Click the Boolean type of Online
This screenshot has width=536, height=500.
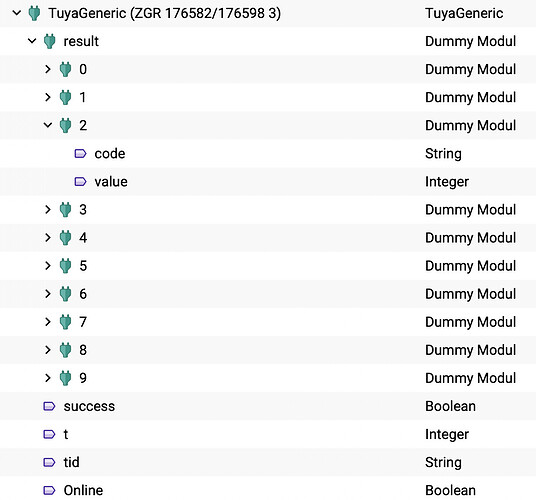[x=450, y=490]
